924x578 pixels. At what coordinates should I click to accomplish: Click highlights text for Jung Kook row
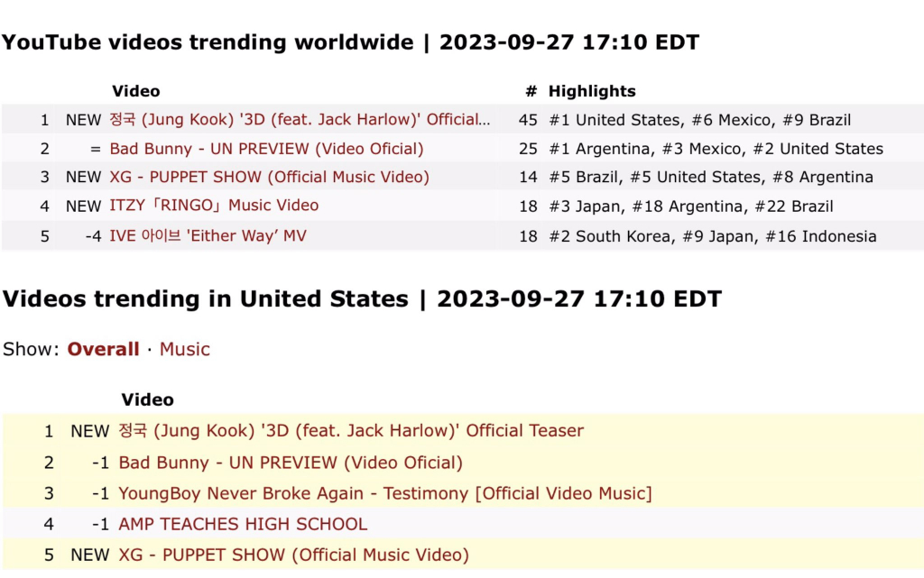(x=699, y=120)
